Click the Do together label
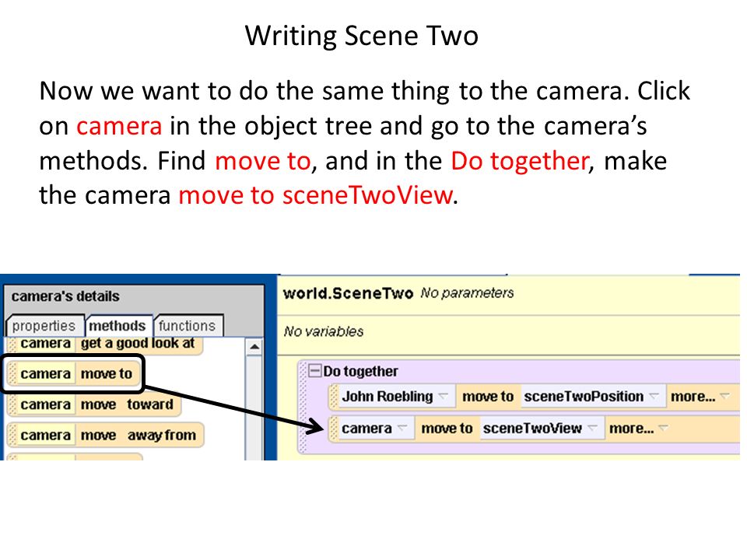 pyautogui.click(x=360, y=371)
